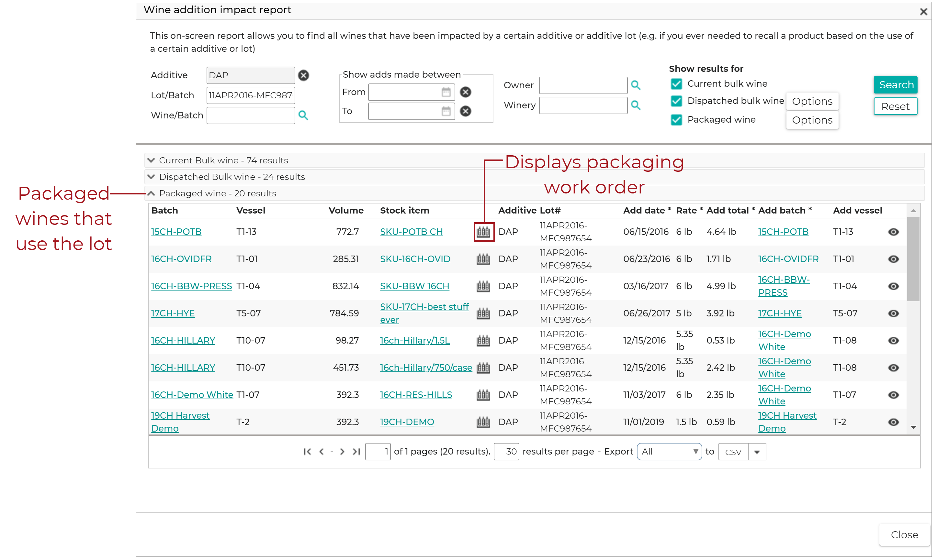The height and width of the screenshot is (560, 937).
Task: Open packaging work order icon on 19CH-DEMO row
Action: [484, 422]
